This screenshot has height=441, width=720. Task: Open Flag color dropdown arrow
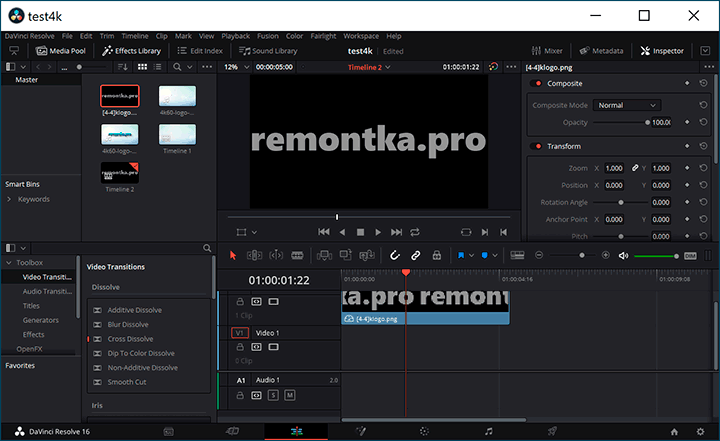click(x=471, y=256)
